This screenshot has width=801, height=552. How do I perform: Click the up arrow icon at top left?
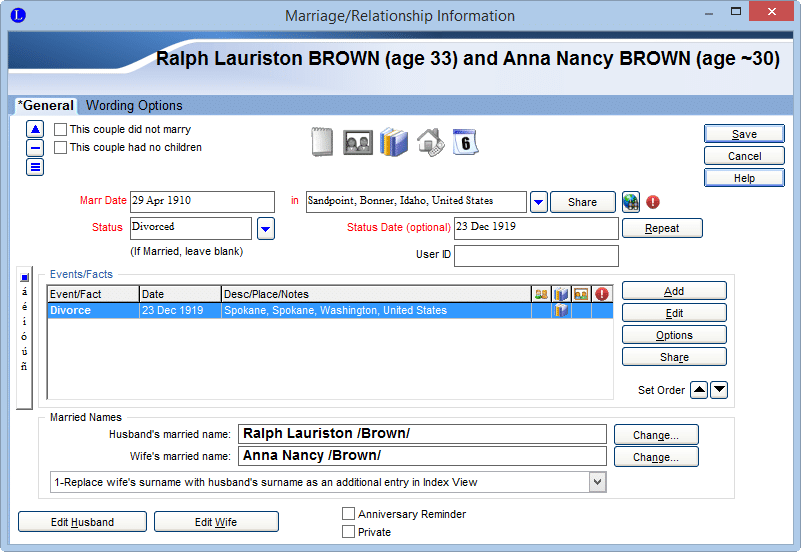[x=35, y=129]
